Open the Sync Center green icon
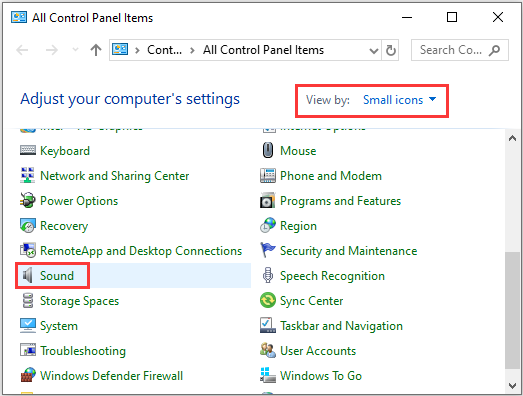Screen dimensions: 523x396 268,301
